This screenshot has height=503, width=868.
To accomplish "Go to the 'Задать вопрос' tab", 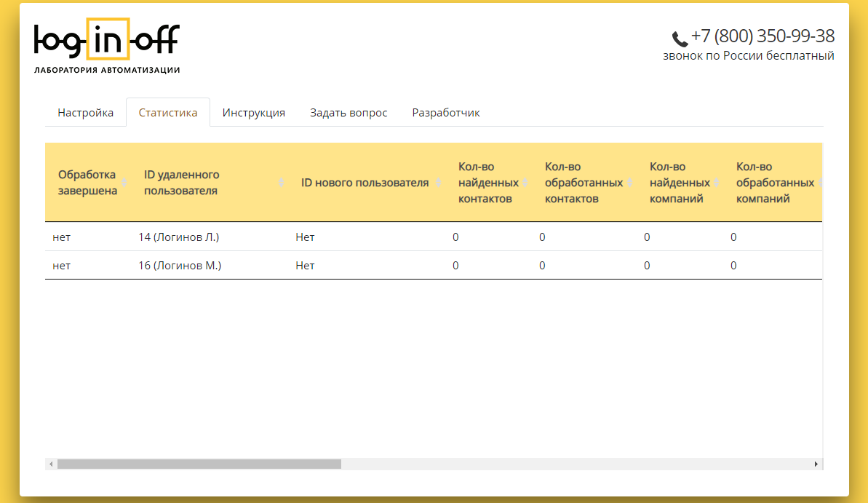I will tap(349, 113).
